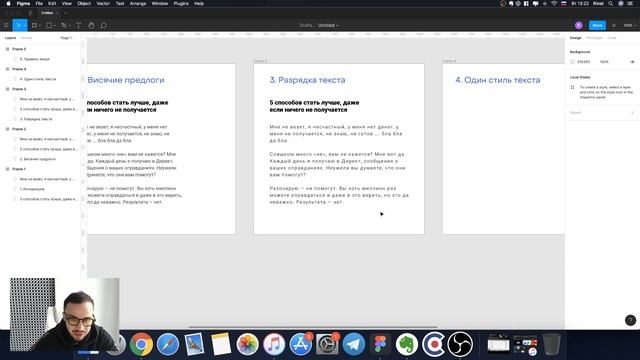Switch to the Untitled file tab
Image resolution: width=640 pixels, height=360 pixels.
pyautogui.click(x=47, y=13)
